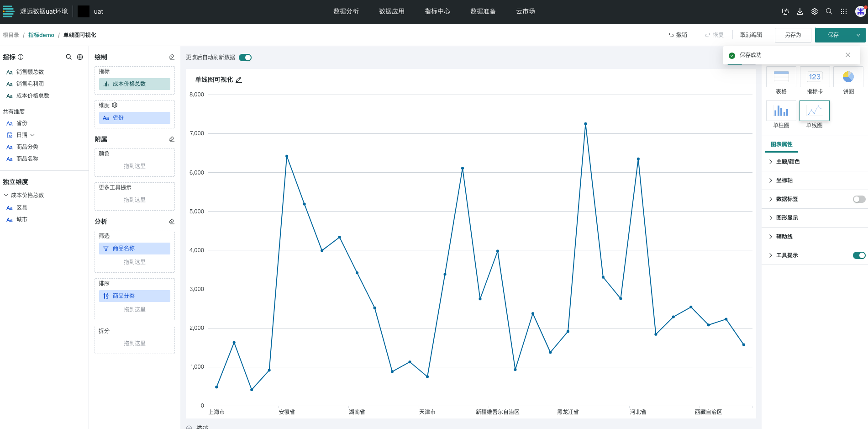Click the 指标demo breadcrumb link

(41, 35)
